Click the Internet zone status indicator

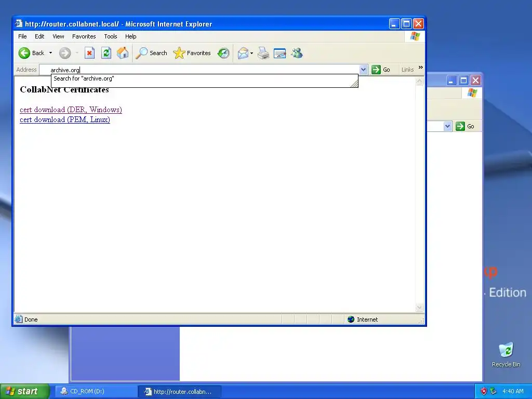point(363,320)
